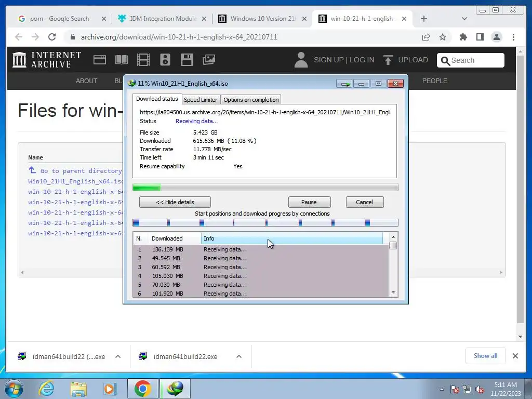This screenshot has height=399, width=532.
Task: Click the UPLOAD link
Action: point(413,60)
